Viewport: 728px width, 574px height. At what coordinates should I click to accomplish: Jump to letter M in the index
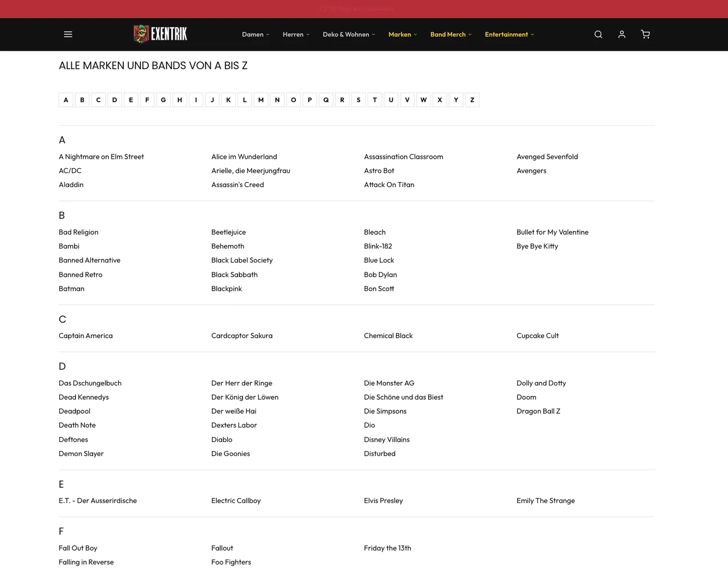tap(261, 100)
